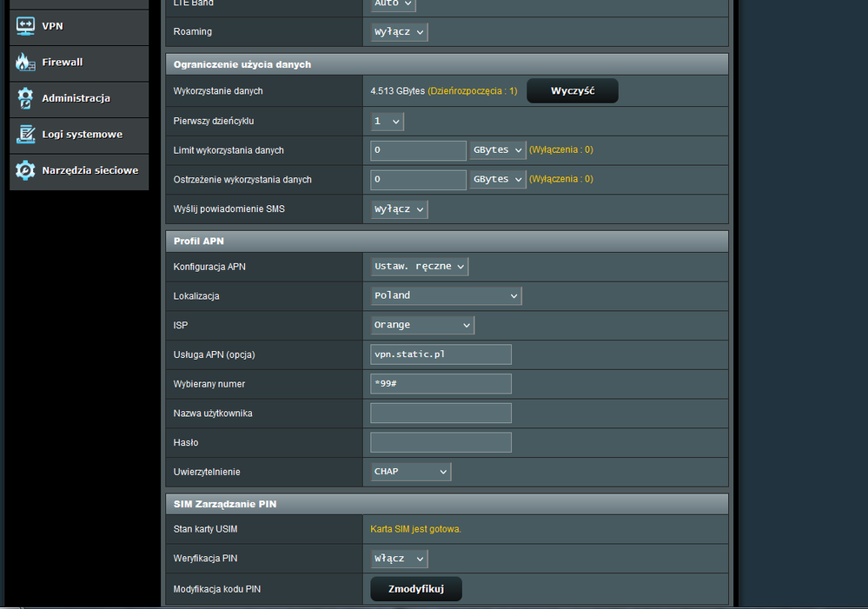Click the Firewall flame icon
This screenshot has height=609, width=868.
(25, 63)
